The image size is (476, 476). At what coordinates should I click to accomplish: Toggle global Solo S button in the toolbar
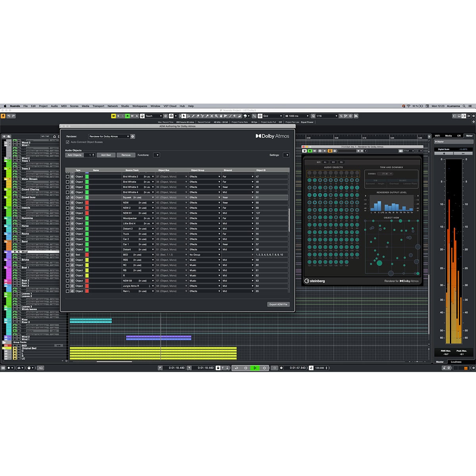tap(118, 116)
